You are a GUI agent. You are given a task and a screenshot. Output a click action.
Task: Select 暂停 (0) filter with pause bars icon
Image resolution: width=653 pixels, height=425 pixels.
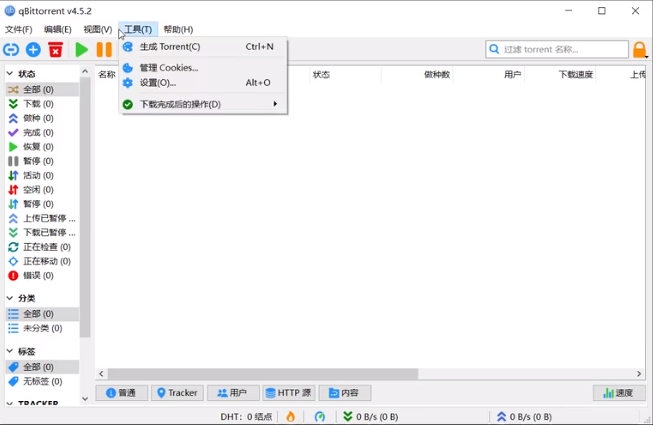point(42,161)
